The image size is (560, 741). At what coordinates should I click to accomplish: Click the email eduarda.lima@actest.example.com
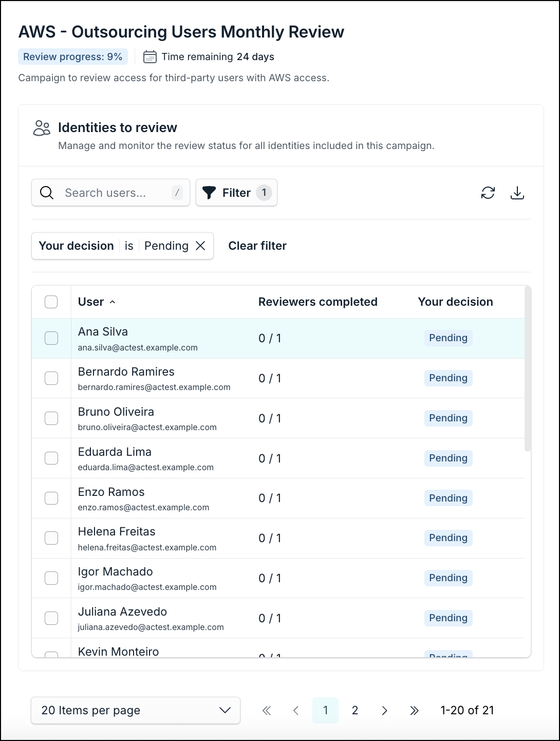point(146,467)
